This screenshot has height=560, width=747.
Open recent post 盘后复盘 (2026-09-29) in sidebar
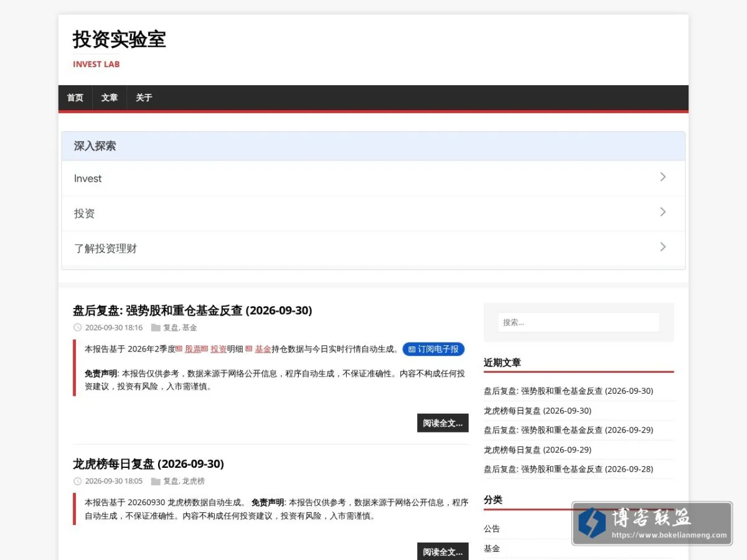(x=568, y=430)
